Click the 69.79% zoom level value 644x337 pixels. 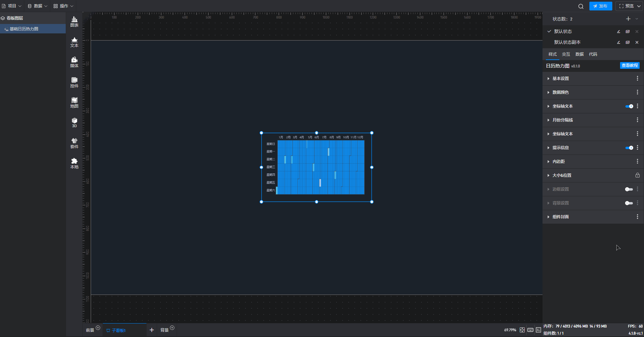coord(510,330)
